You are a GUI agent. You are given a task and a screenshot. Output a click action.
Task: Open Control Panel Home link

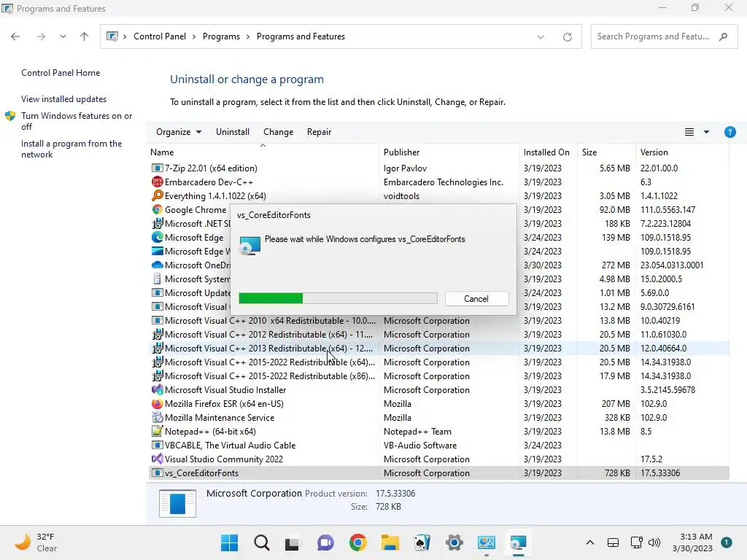click(x=61, y=73)
